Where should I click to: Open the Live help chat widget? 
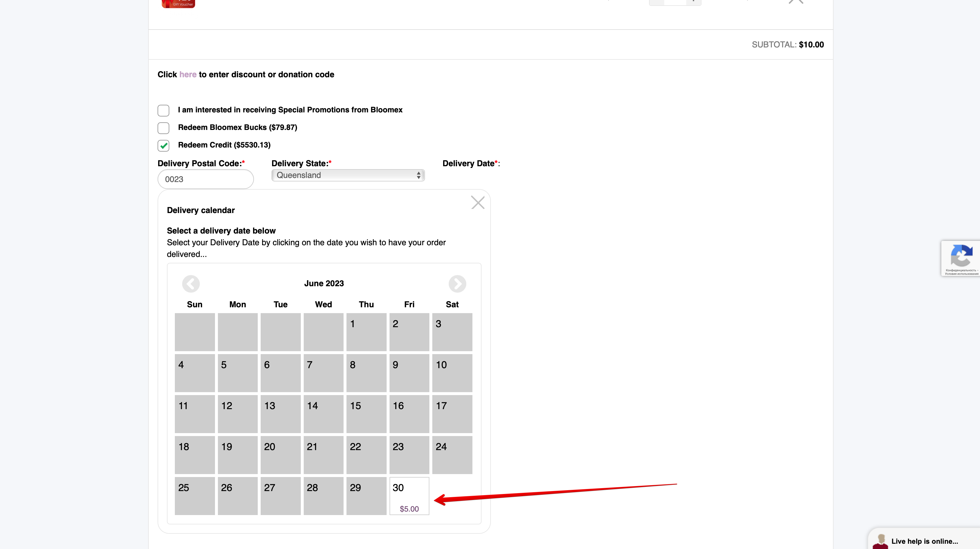coord(924,540)
